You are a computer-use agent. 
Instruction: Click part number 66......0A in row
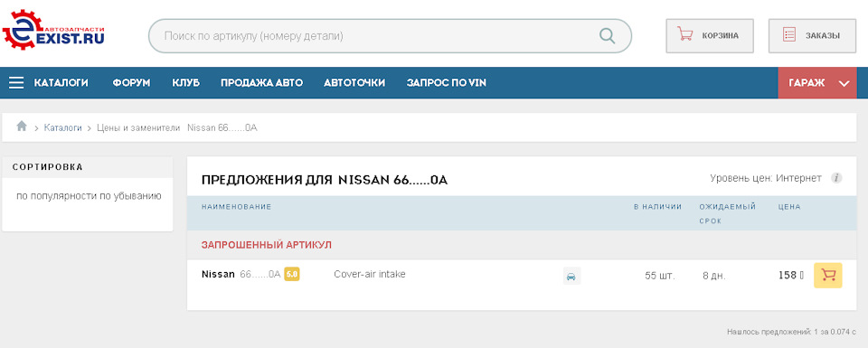coord(260,275)
